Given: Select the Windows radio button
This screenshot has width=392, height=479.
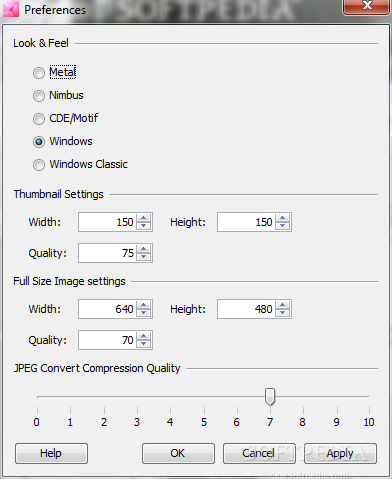Looking at the screenshot, I should (x=39, y=142).
